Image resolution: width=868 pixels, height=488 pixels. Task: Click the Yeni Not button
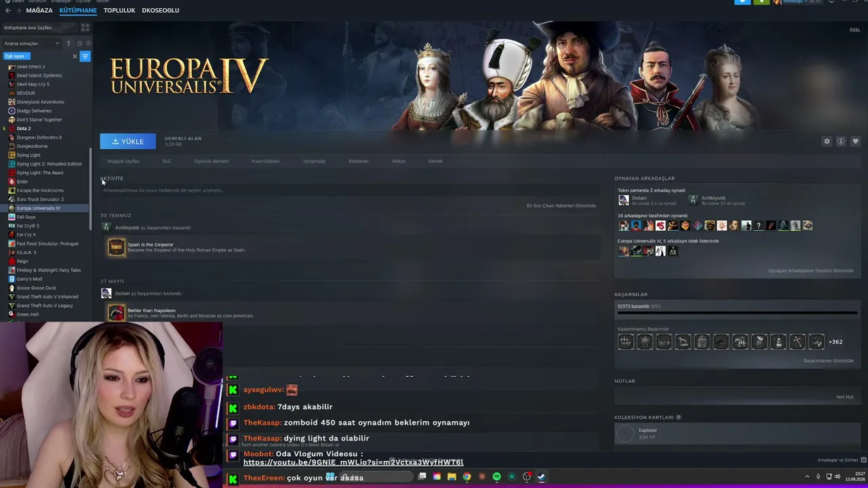(844, 396)
